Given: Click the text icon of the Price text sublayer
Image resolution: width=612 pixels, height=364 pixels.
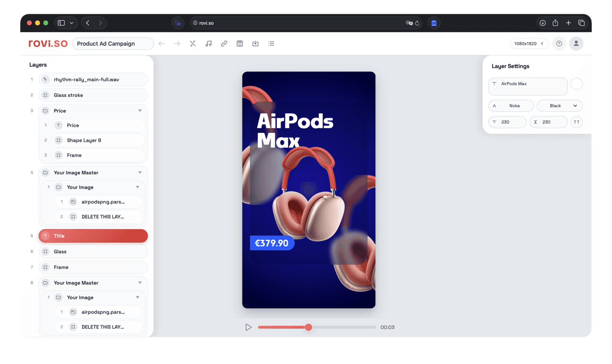Looking at the screenshot, I should [x=58, y=125].
